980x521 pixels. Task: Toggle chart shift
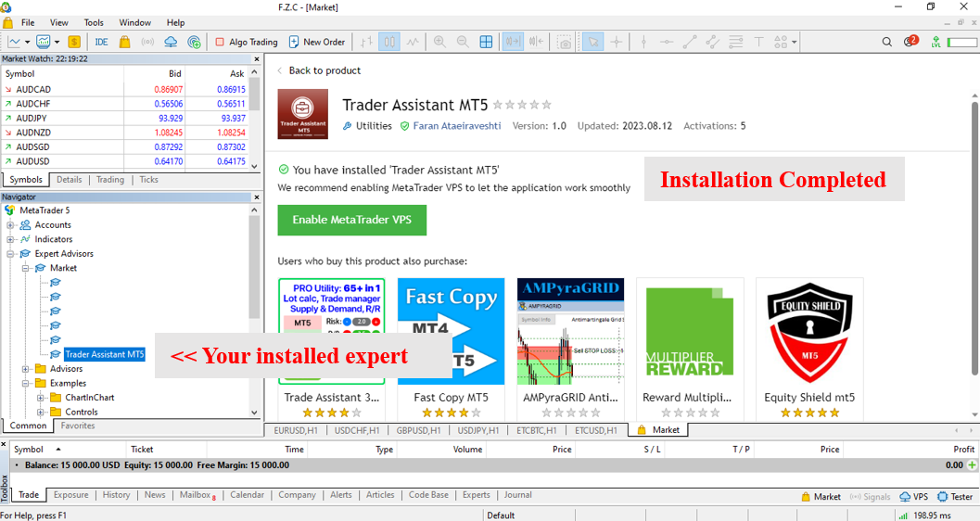pyautogui.click(x=536, y=42)
